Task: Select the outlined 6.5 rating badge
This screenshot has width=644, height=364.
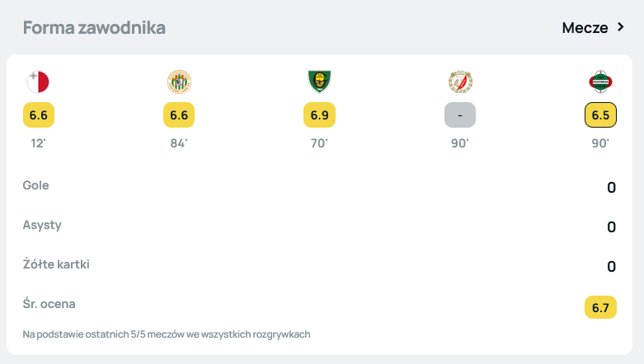Action: pos(599,115)
